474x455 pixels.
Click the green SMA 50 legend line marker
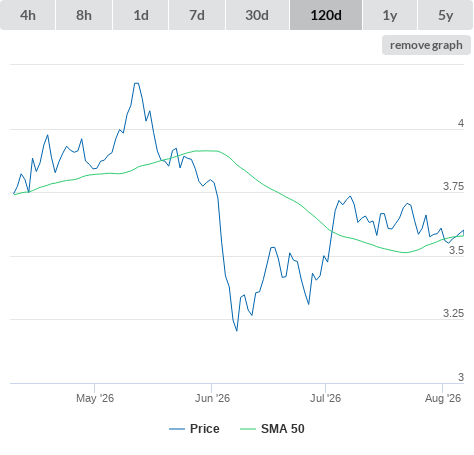pos(248,429)
